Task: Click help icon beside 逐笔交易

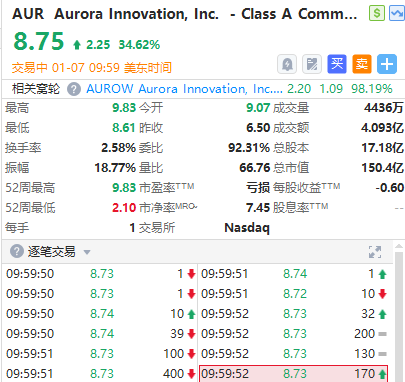Action: [17, 252]
